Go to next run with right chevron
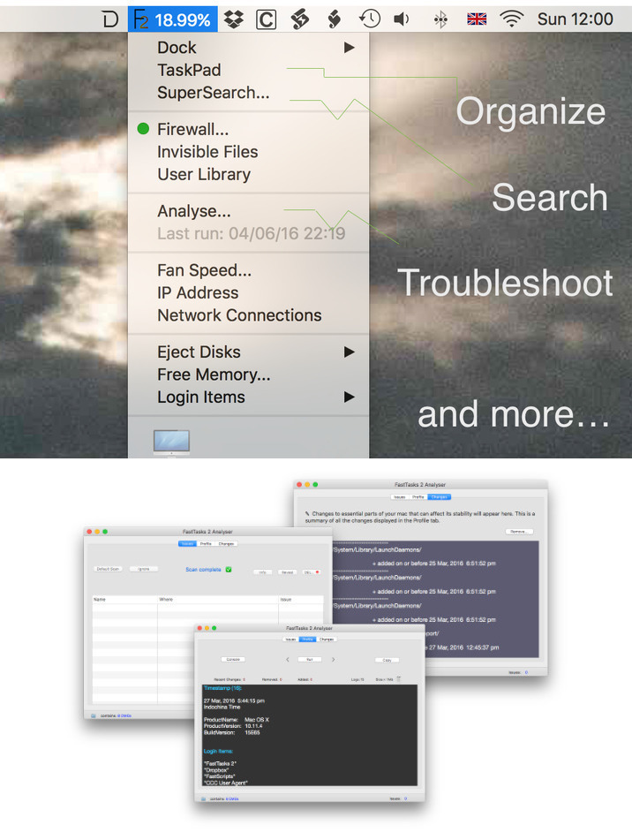The height and width of the screenshot is (840, 632). 333,660
